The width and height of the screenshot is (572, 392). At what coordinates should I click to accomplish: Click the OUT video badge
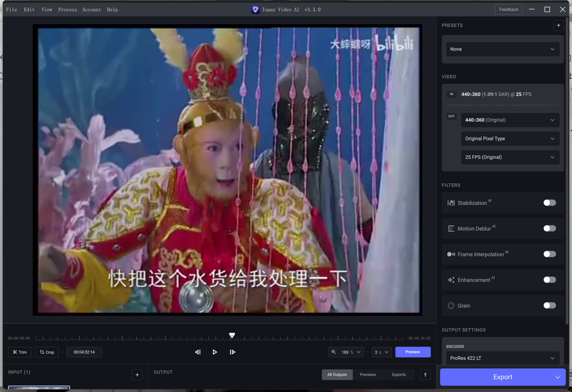[x=452, y=116]
